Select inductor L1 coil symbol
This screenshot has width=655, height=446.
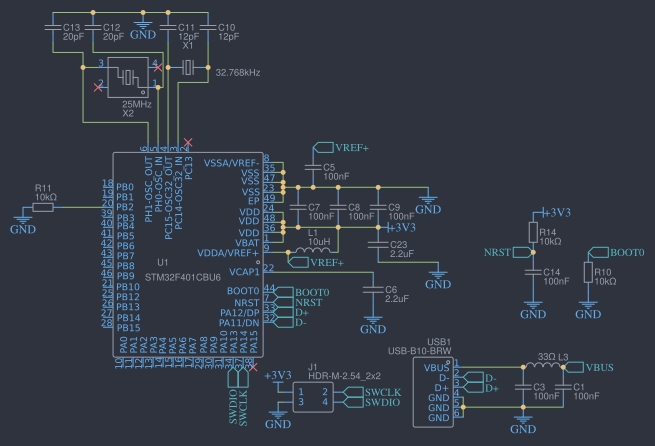click(312, 250)
